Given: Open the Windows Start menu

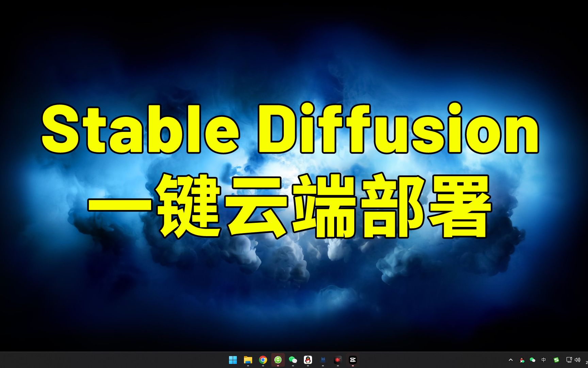Looking at the screenshot, I should coord(233,360).
